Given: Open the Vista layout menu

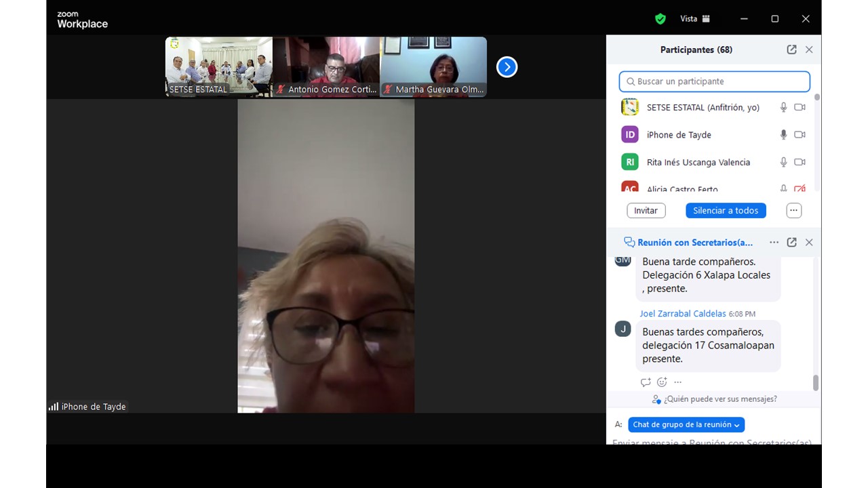Looking at the screenshot, I should pos(695,19).
